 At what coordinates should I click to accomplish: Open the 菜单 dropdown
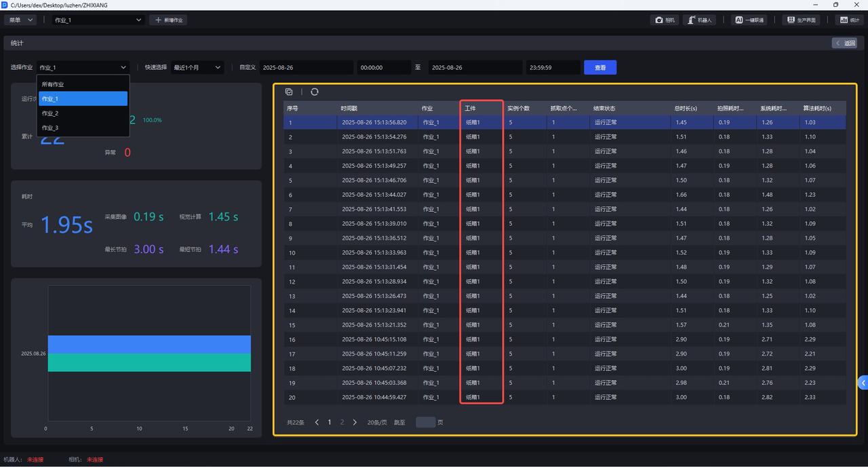point(20,20)
